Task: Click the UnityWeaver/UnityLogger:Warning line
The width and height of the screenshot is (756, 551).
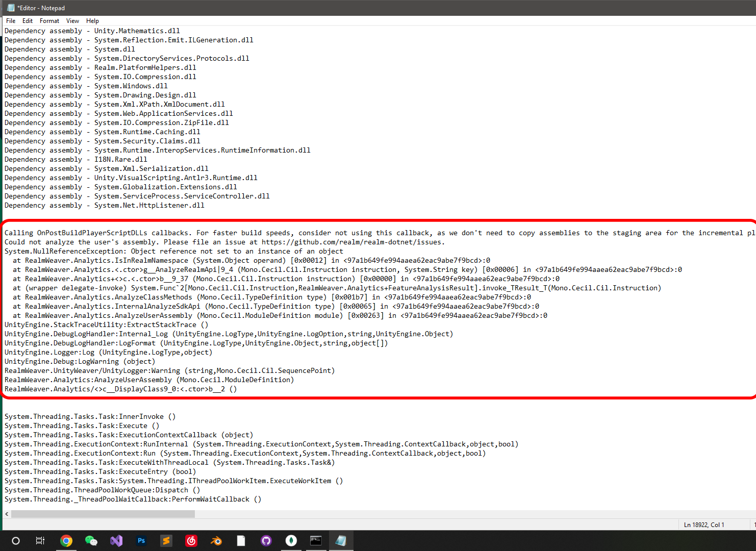Action: coord(170,371)
